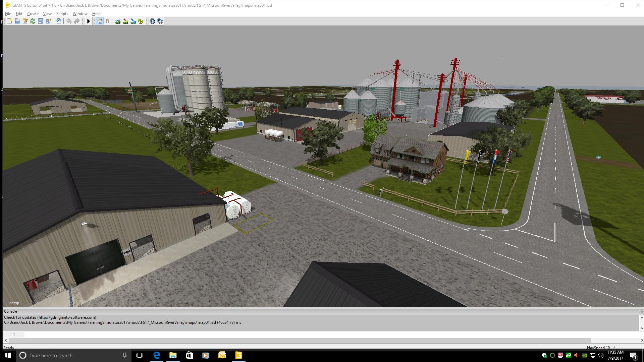The height and width of the screenshot is (362, 644).
Task: Click the Import document icon with plus
Action: point(59,21)
